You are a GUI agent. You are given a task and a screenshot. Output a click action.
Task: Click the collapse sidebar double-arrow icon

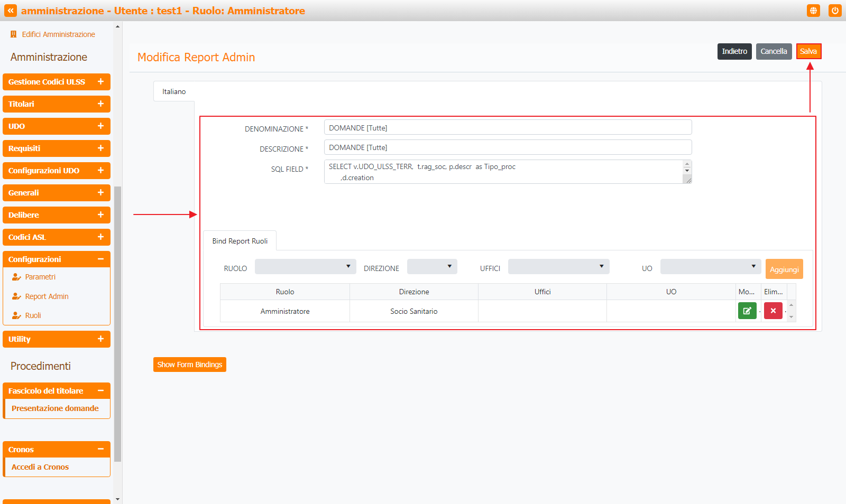click(11, 11)
